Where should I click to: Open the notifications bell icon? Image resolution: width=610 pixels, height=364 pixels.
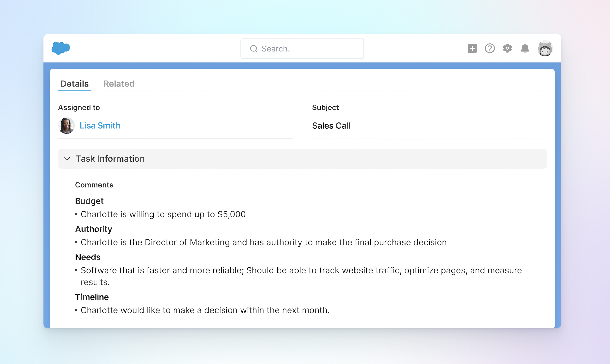(x=525, y=48)
